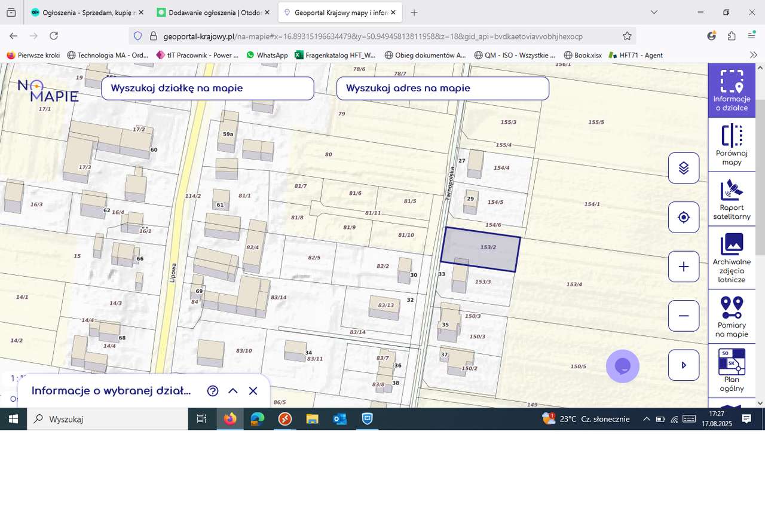This screenshot has height=532, width=765.
Task: Open the Pierwsze kroki bookmark
Action: pyautogui.click(x=33, y=55)
